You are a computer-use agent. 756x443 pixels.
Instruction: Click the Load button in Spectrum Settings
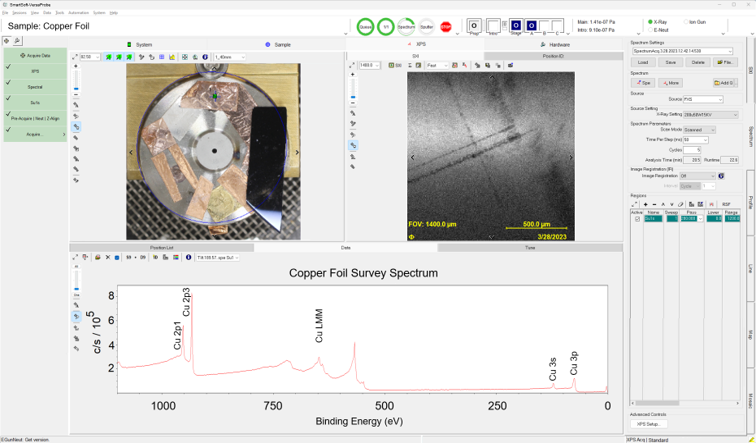click(x=643, y=62)
